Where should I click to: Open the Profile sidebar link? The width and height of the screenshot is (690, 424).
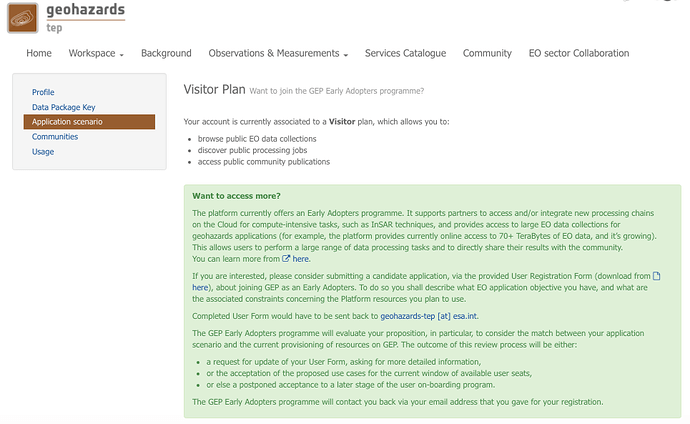(43, 92)
